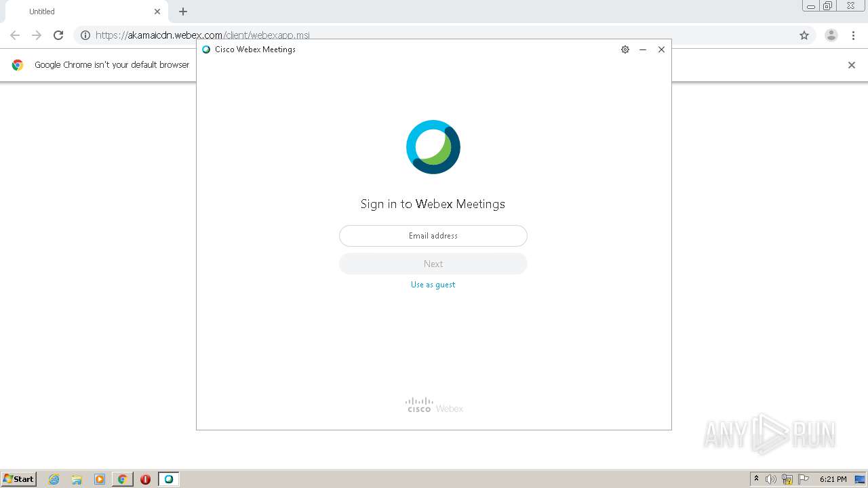The width and height of the screenshot is (868, 488).
Task: Click the Webex icon in dialog title bar
Action: coord(206,49)
